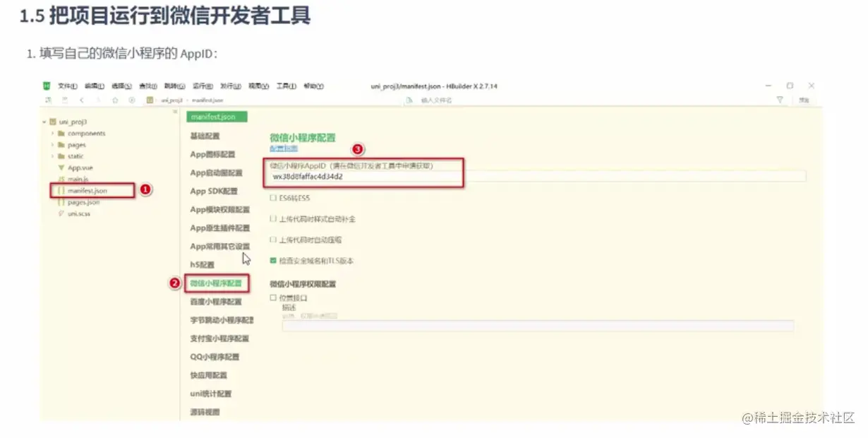Toggle 上传代码时自动压缩 checkbox

[273, 240]
